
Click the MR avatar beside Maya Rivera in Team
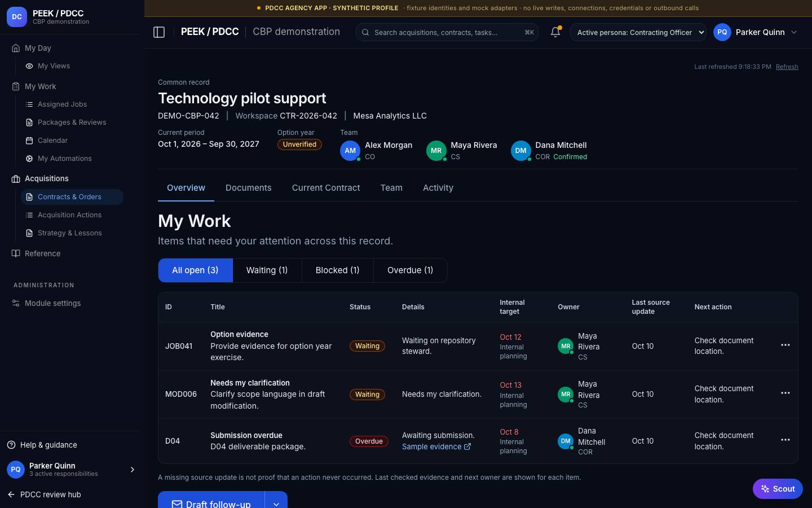point(436,151)
